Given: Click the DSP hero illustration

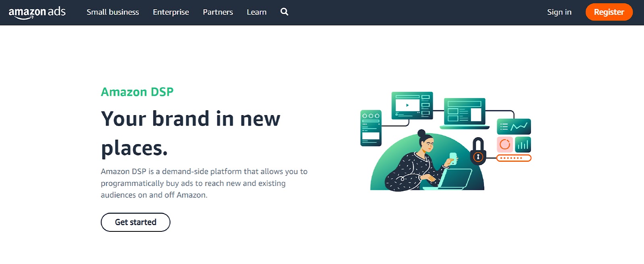Looking at the screenshot, I should click(446, 141).
